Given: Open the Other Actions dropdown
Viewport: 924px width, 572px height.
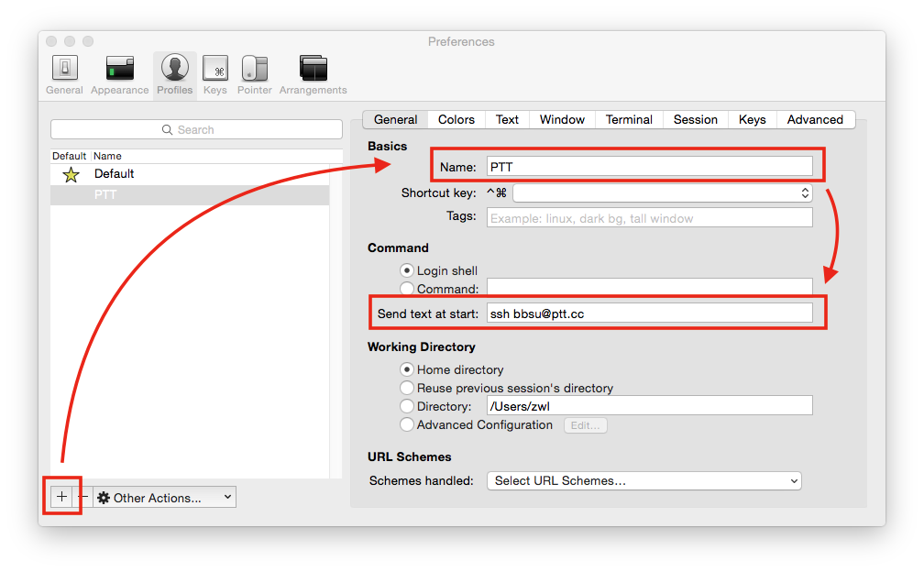Looking at the screenshot, I should 165,498.
